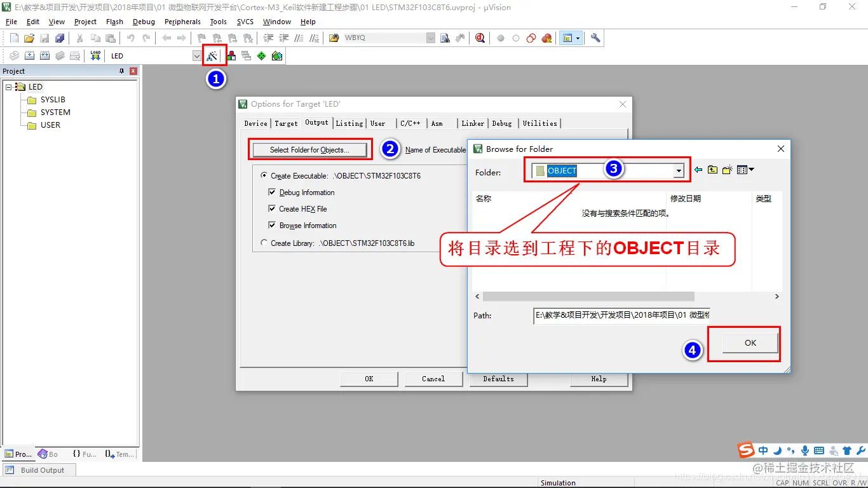Click the Select Software Packs green diamond icon
The height and width of the screenshot is (488, 868).
tap(261, 56)
